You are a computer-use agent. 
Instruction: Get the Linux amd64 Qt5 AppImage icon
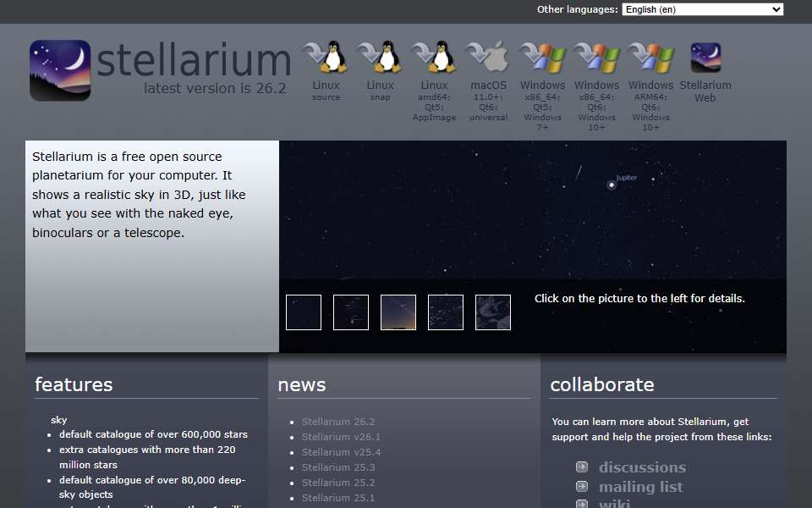tap(434, 57)
